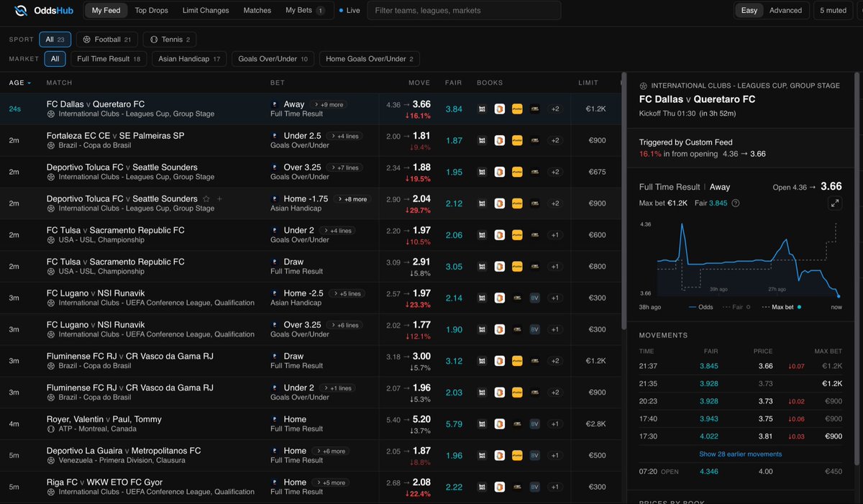The height and width of the screenshot is (504, 863).
Task: Star the Deportivo Toluca Asian Handicap row
Action: tap(206, 199)
